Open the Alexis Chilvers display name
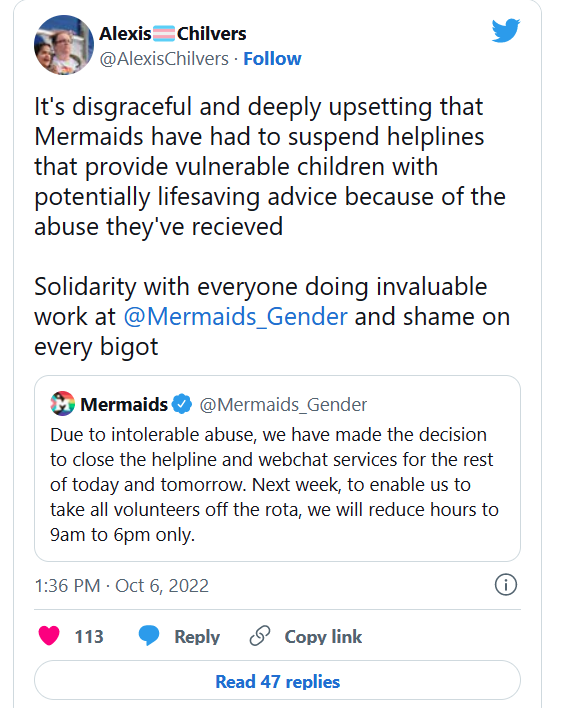Viewport: 564px width, 708px height. point(172,33)
